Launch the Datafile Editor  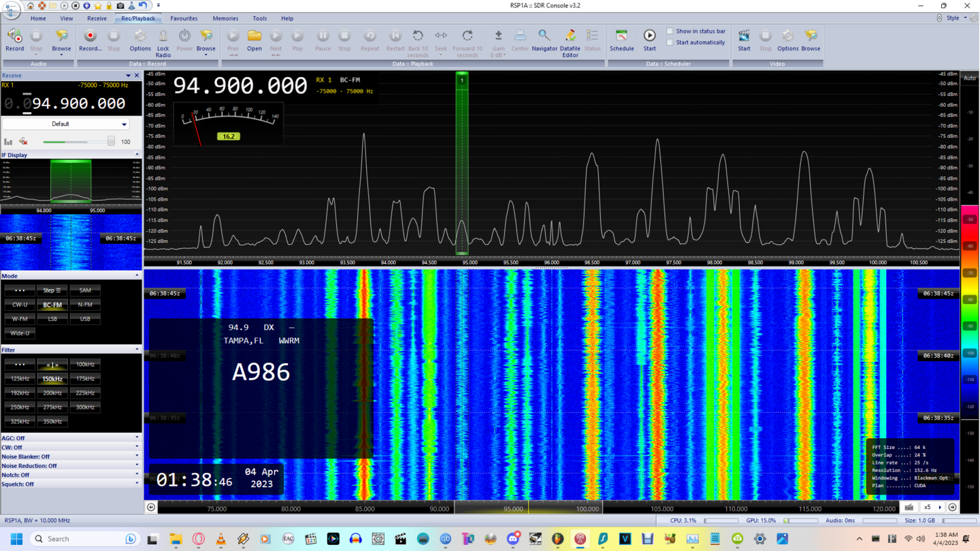[570, 43]
